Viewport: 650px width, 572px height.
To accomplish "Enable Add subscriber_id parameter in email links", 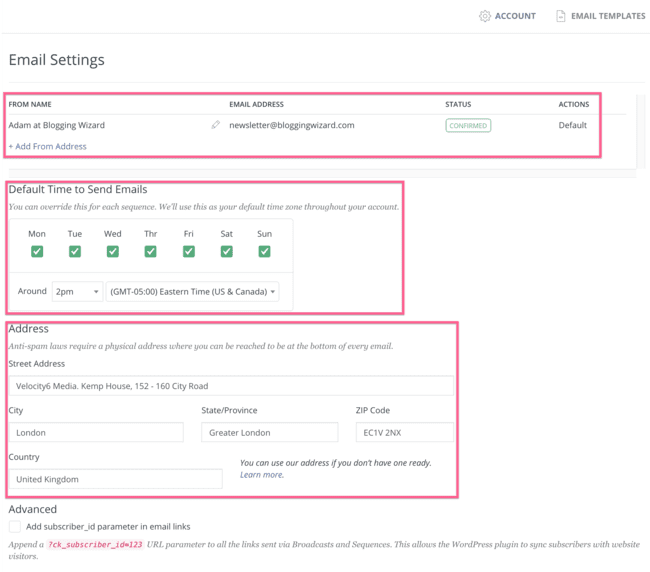I will (x=15, y=526).
